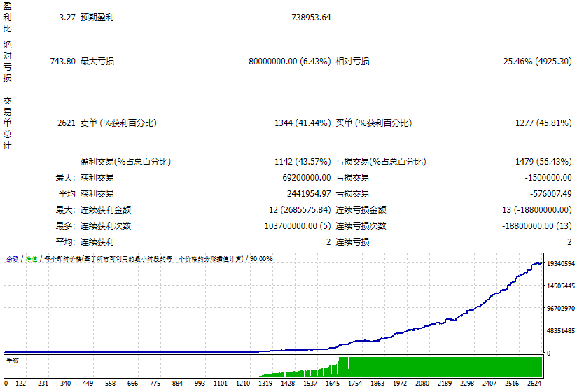The height and width of the screenshot is (392, 584).
Task: Click the 连续亏损金额 label
Action: 361,210
